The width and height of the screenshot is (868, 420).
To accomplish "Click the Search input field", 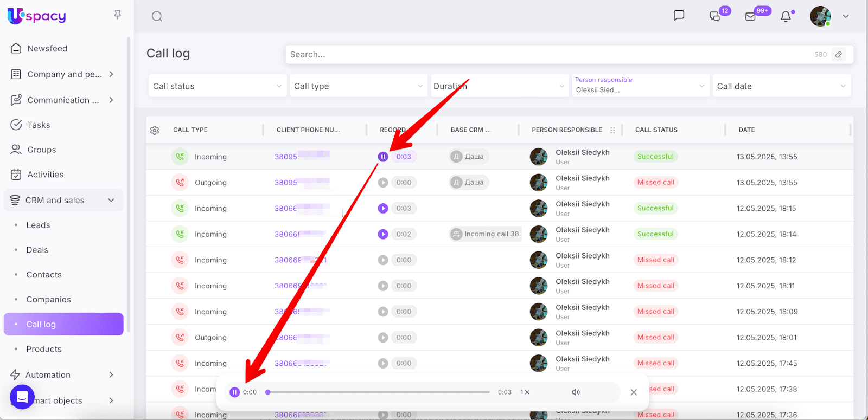I will point(542,55).
